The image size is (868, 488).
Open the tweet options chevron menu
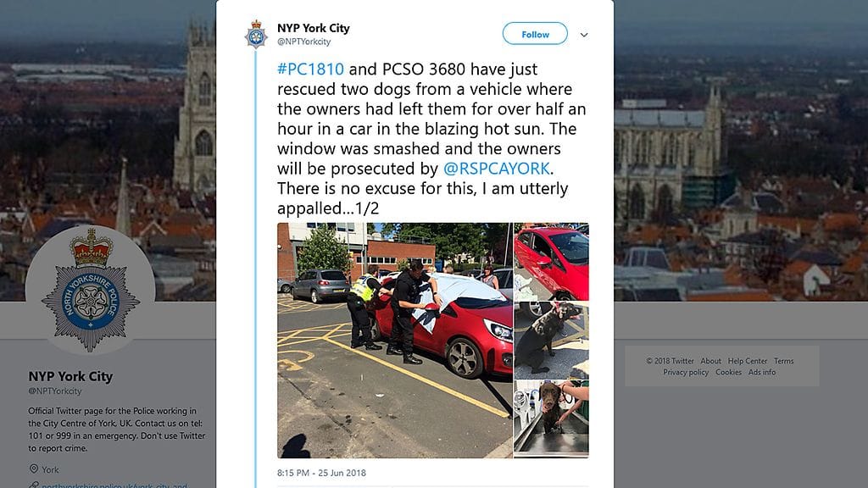point(584,34)
